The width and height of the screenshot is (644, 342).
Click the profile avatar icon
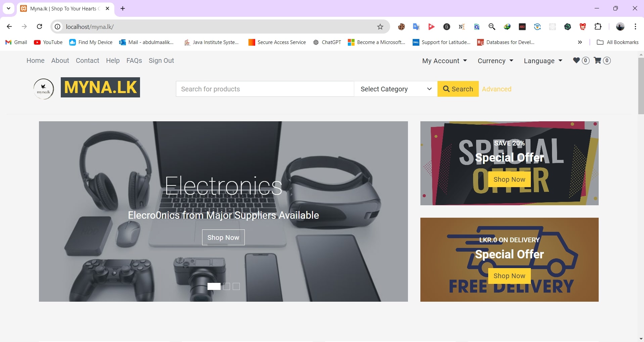click(x=621, y=27)
